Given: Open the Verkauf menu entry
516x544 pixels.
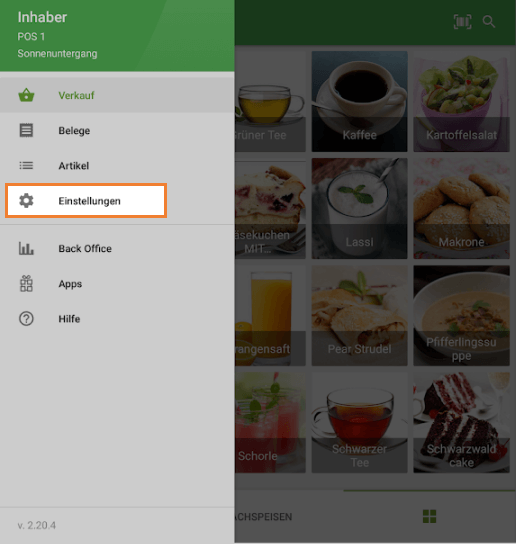Looking at the screenshot, I should [x=117, y=95].
